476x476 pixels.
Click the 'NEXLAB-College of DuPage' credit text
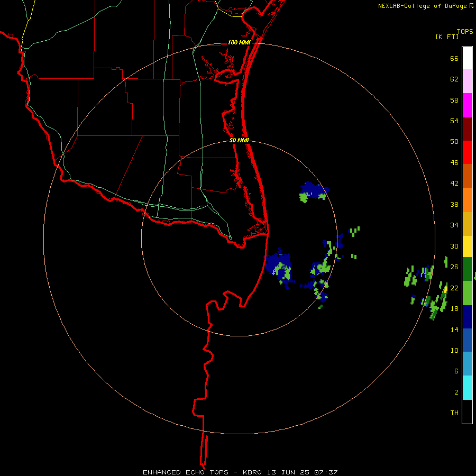pyautogui.click(x=422, y=6)
